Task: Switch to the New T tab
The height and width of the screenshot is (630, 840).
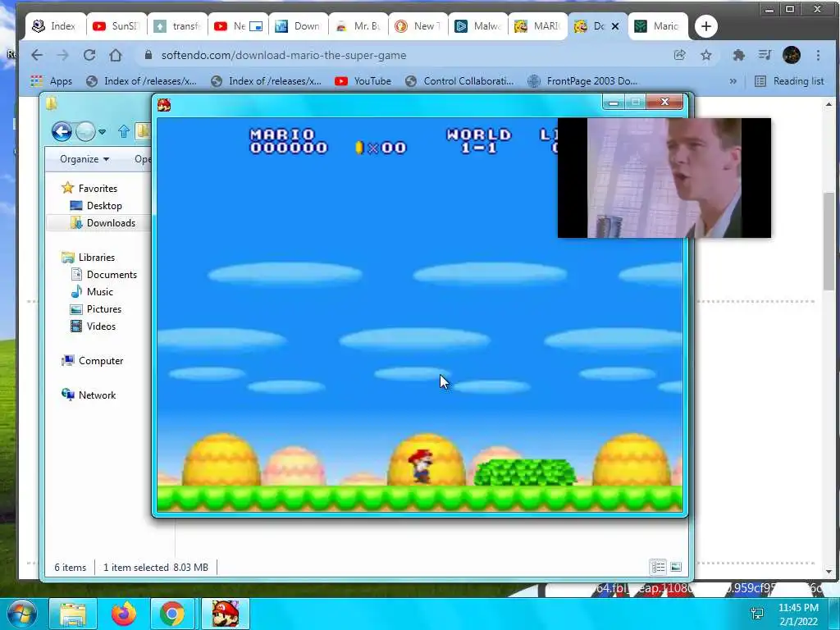Action: click(x=418, y=25)
